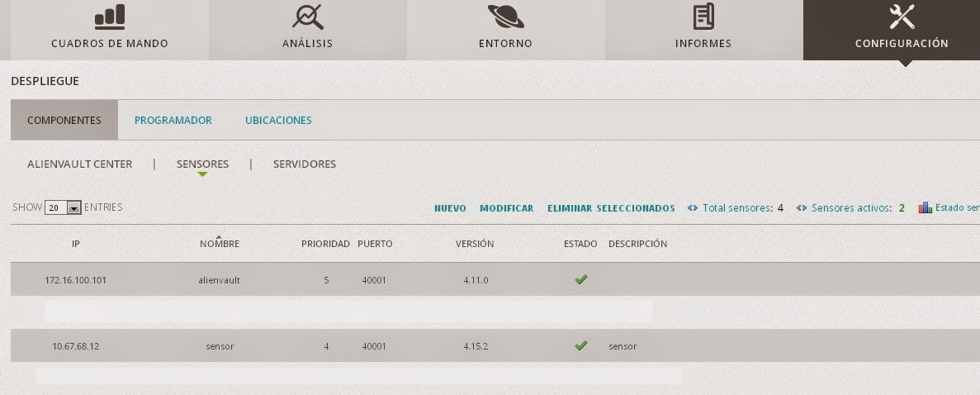Viewport: 980px width, 395px height.
Task: Click the green status checkmark for alienvault
Action: 580,279
